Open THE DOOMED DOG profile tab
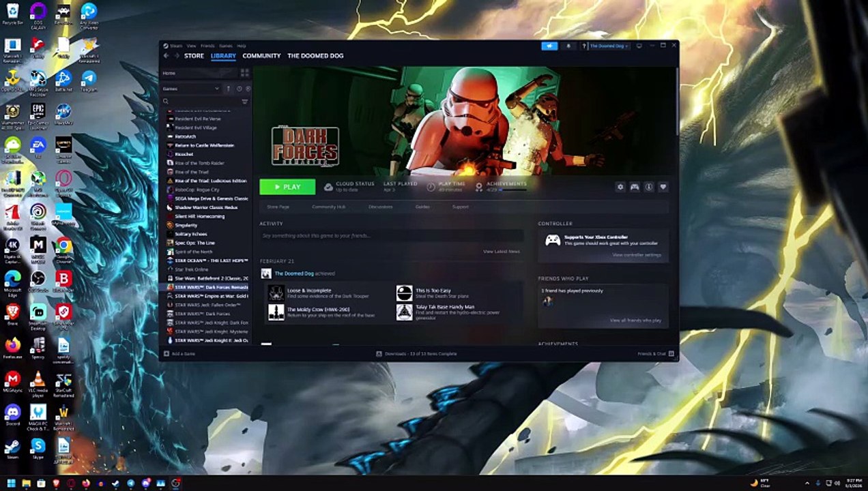 coord(315,56)
